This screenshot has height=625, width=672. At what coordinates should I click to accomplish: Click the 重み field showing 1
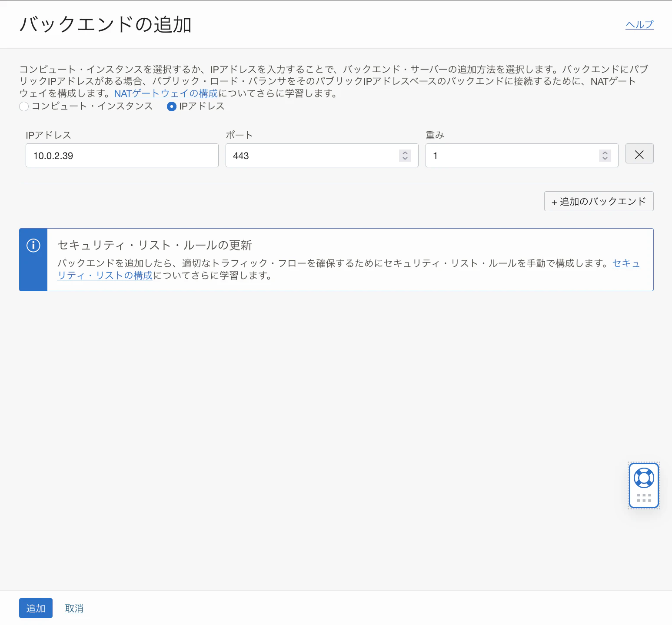[522, 156]
